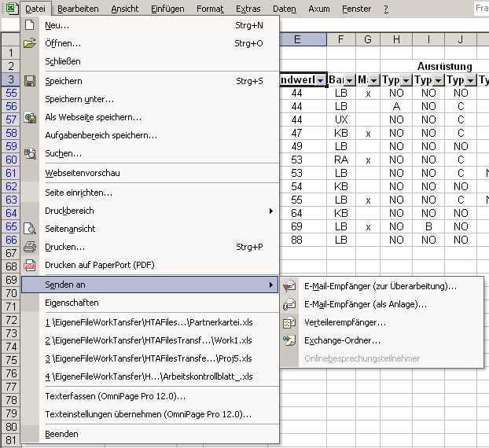Click the E-Mail-Empfänger (als Anlage) envelope icon
Screen dimensions: 489x448
(289, 304)
